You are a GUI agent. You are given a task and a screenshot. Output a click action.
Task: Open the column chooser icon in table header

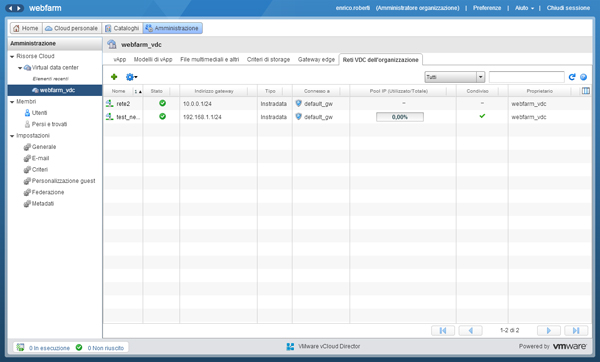[x=585, y=91]
